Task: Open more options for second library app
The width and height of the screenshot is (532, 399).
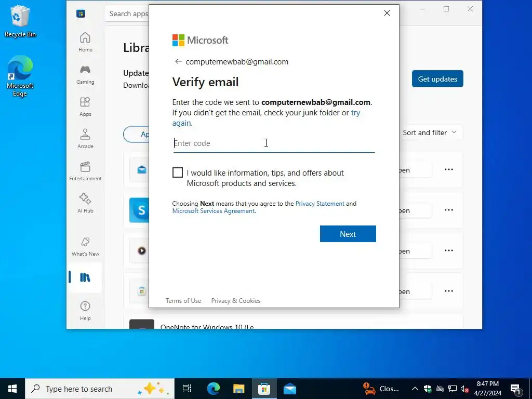Action: 448,210
